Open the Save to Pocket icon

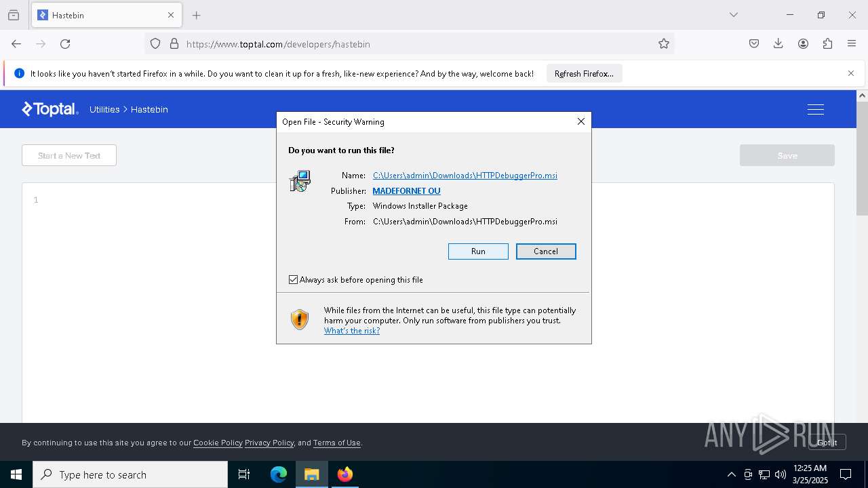pyautogui.click(x=754, y=44)
